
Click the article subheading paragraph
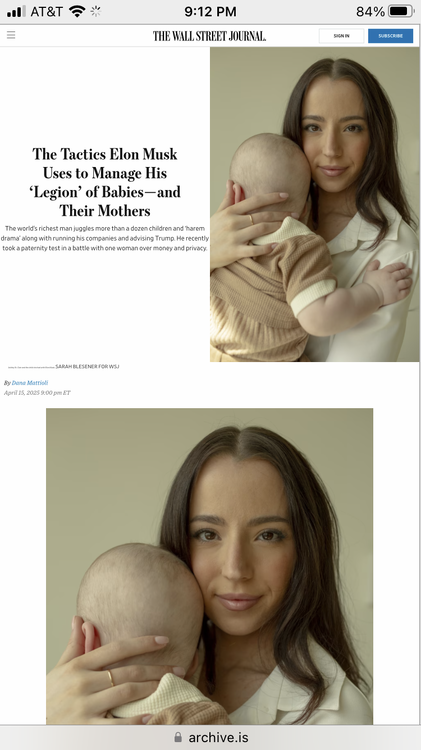tap(105, 238)
